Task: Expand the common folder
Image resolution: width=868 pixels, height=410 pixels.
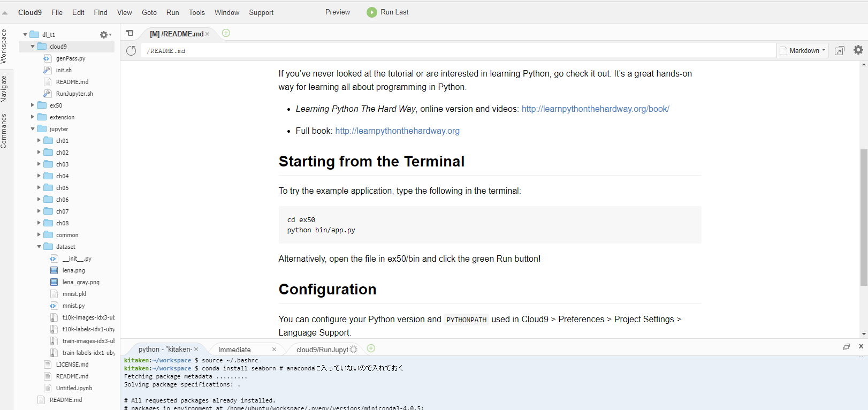Action: click(x=39, y=235)
